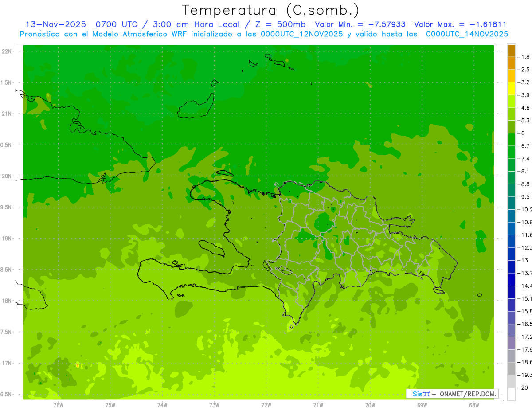Select the date text "13-Nov-2025"
The width and height of the screenshot is (532, 411).
[55, 24]
